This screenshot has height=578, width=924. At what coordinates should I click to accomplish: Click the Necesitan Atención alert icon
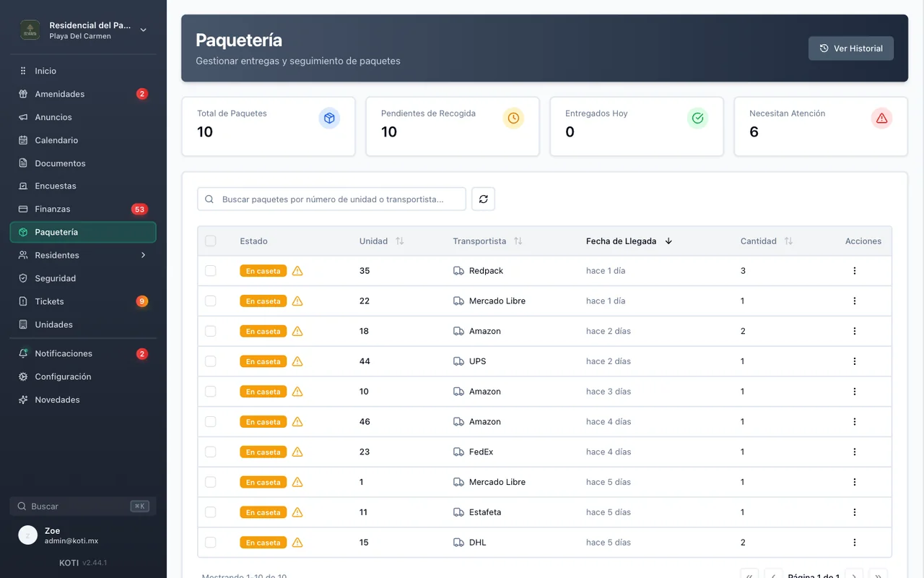click(881, 118)
